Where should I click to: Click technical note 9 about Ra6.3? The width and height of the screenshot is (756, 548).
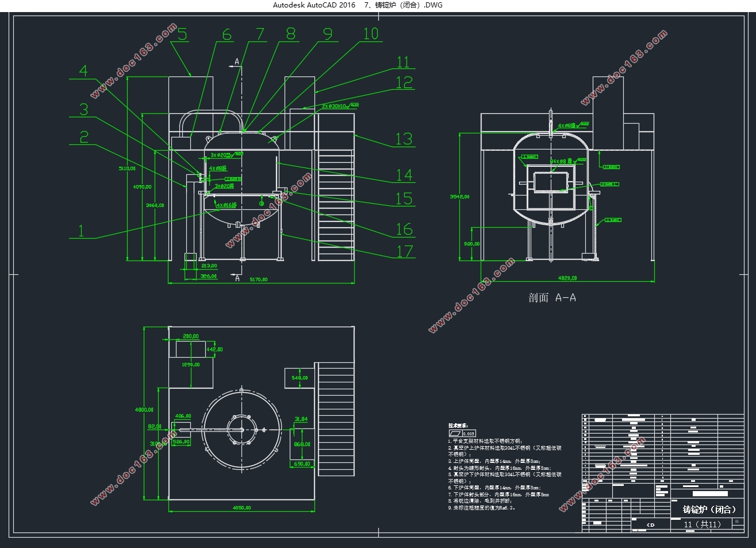coord(482,508)
